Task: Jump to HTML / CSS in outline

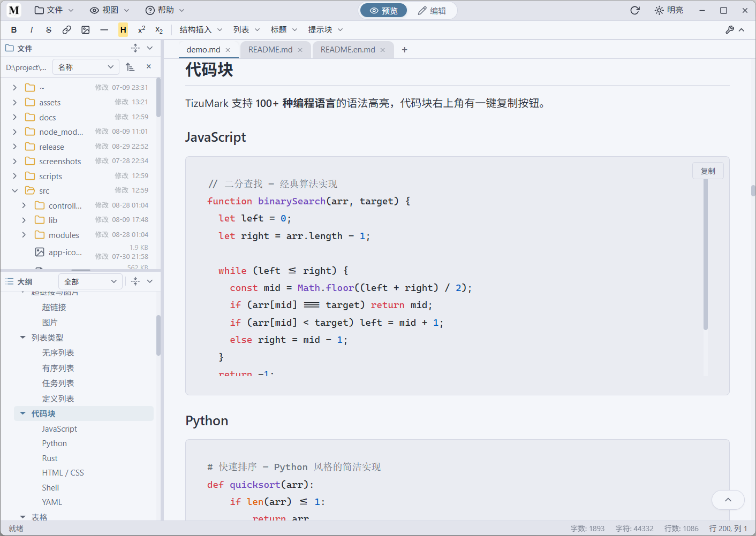Action: pos(63,473)
